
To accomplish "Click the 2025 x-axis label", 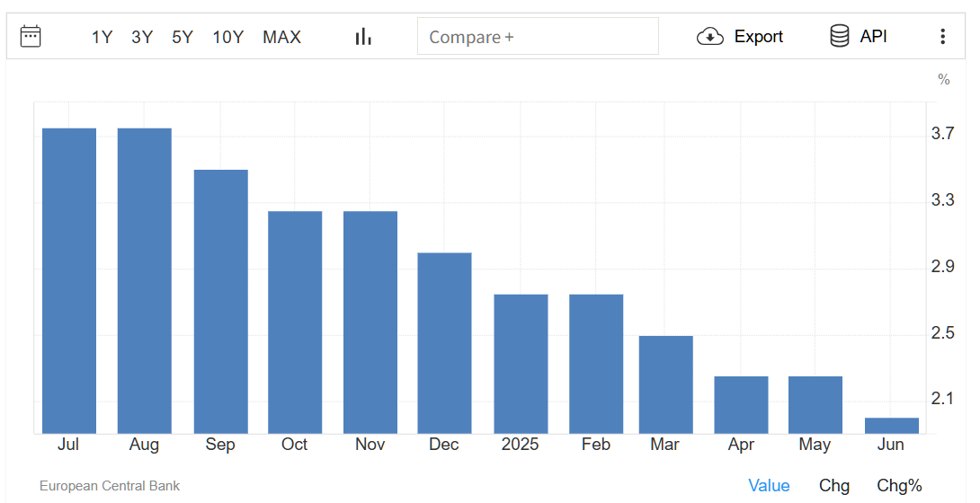I will (520, 445).
